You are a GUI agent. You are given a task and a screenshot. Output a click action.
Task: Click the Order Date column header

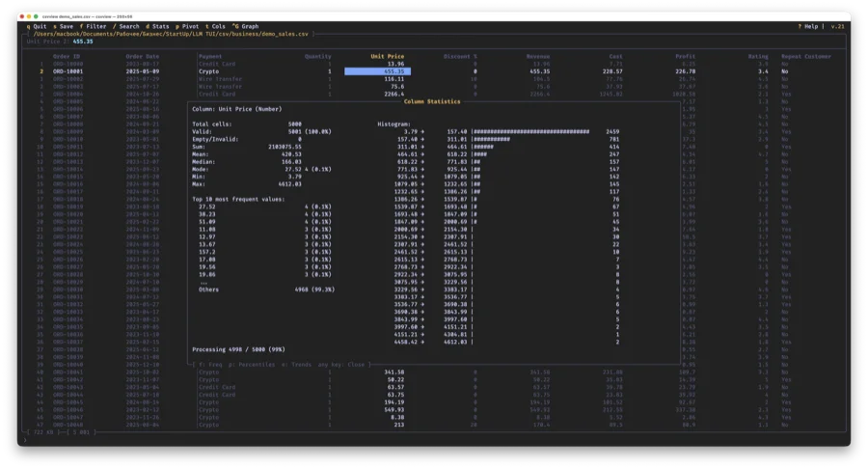[x=142, y=56]
